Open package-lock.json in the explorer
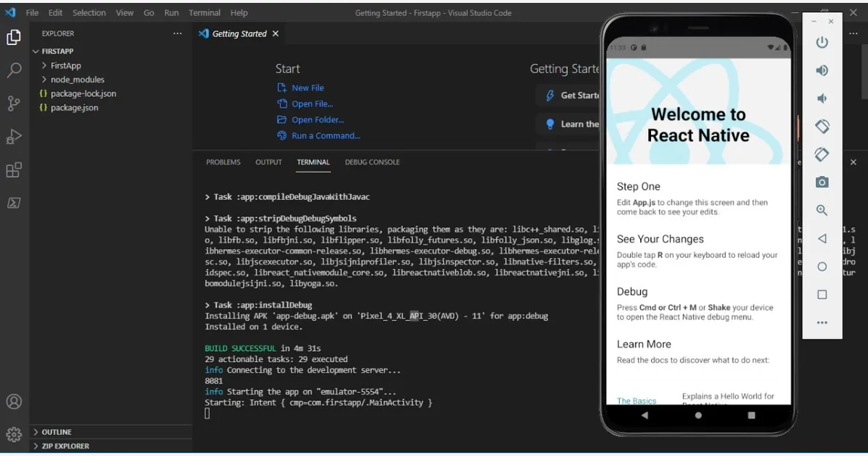 [x=83, y=94]
